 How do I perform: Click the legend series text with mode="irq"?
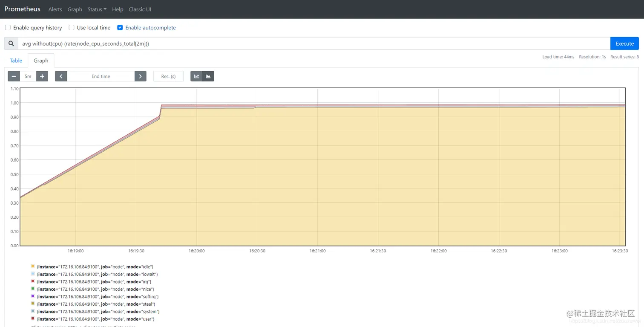(x=94, y=282)
